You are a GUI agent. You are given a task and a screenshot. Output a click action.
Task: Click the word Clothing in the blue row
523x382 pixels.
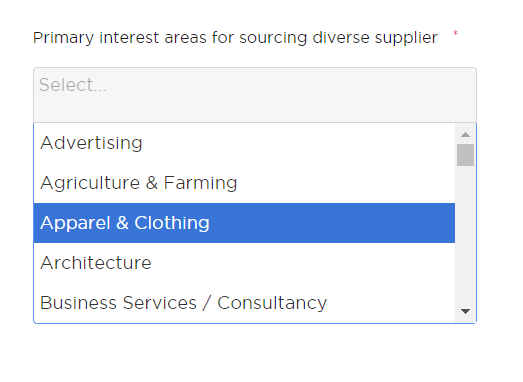pos(172,223)
